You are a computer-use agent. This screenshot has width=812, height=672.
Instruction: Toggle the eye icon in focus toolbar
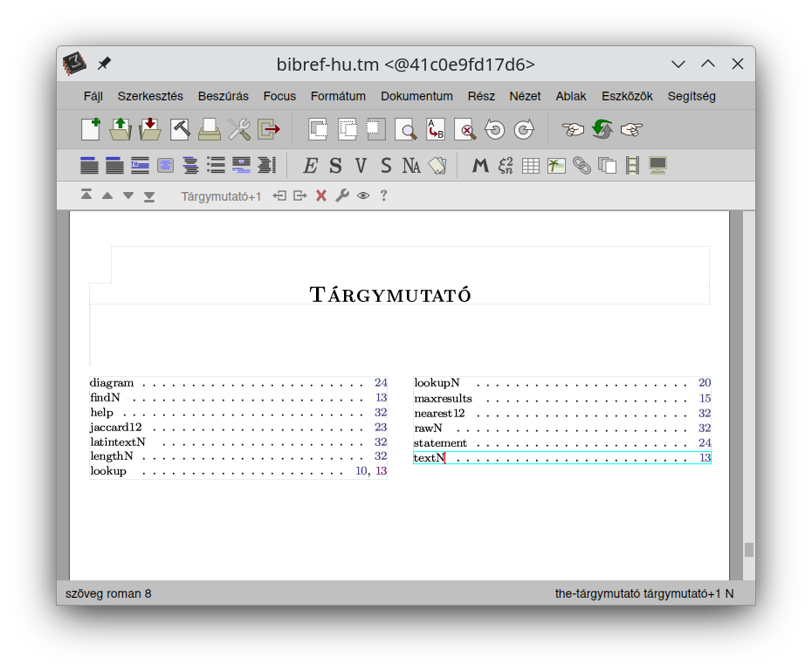pos(363,195)
